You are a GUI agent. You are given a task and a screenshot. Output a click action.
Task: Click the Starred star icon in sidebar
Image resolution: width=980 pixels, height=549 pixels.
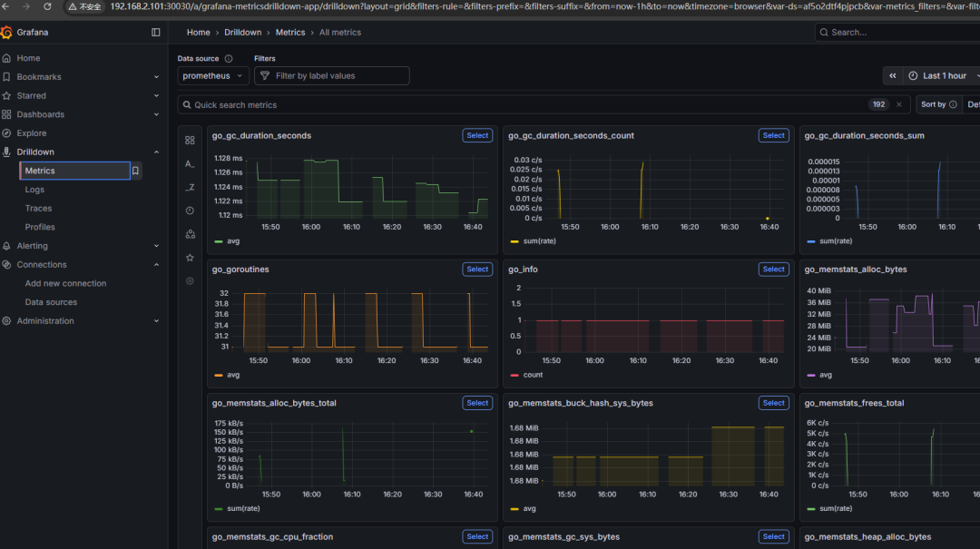[x=7, y=95]
